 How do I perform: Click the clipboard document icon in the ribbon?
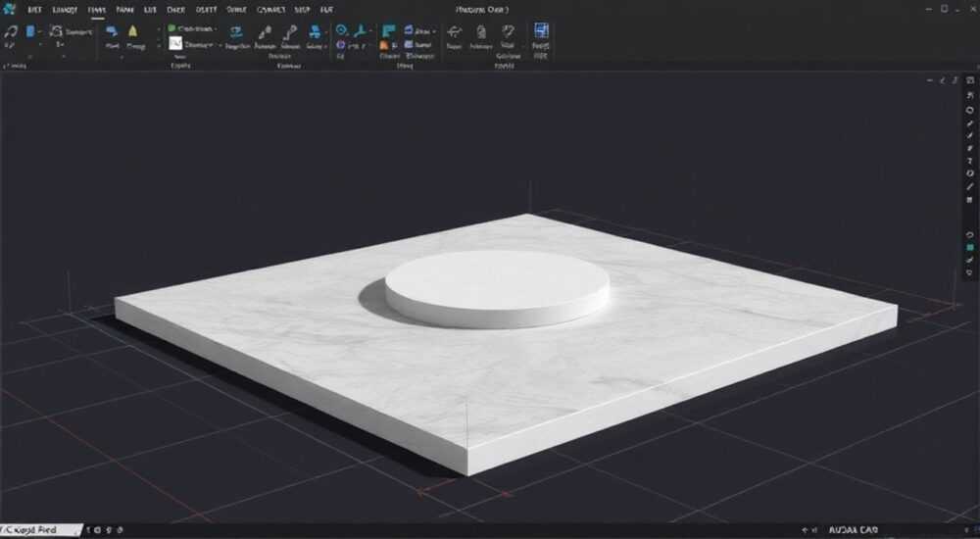(x=480, y=32)
